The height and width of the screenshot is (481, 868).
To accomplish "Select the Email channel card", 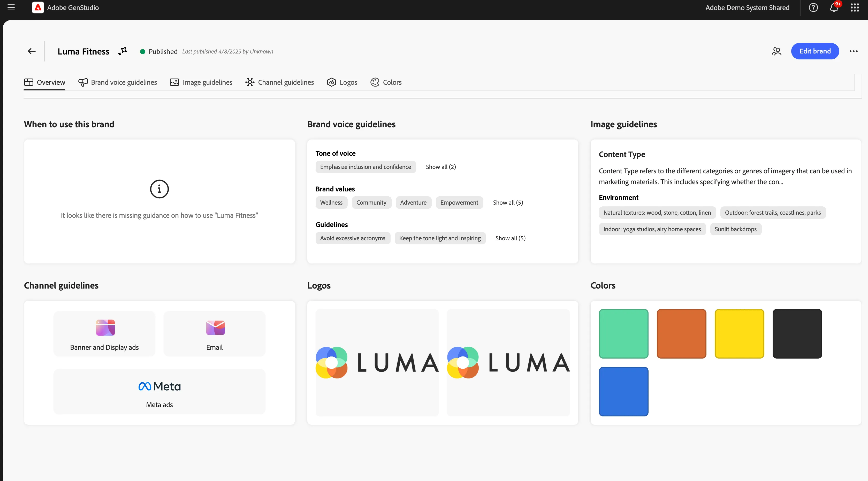I will [x=215, y=333].
